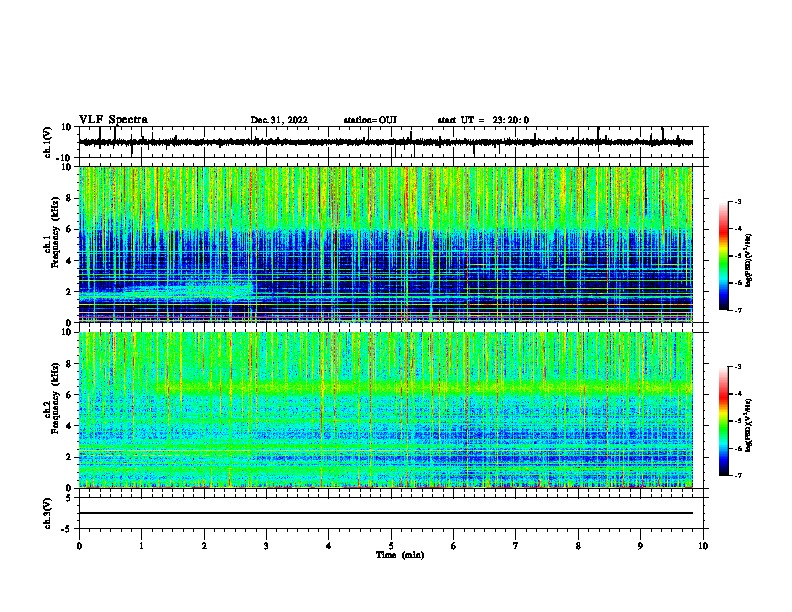Click the "-3" label on ch.2 color bar
Viewport: 792px width, 612px height.
[737, 367]
